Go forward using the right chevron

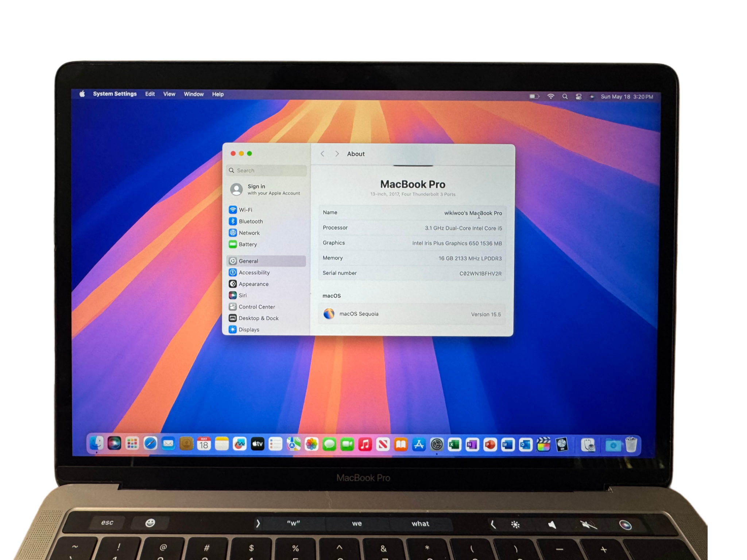point(337,154)
